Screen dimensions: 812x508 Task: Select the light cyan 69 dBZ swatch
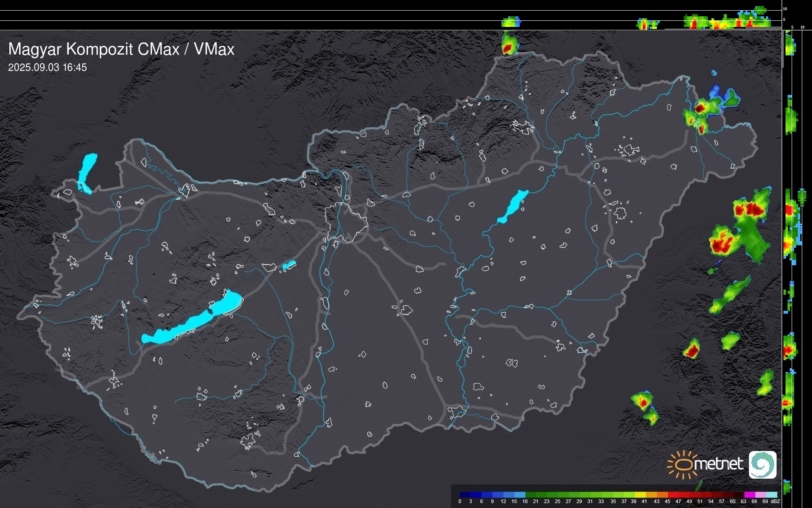(771, 495)
